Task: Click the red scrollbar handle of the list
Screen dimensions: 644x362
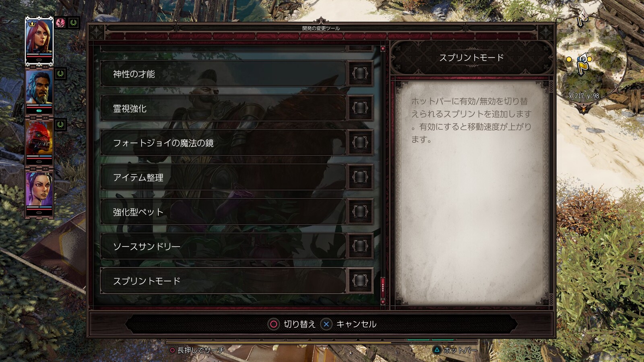Action: (x=383, y=287)
